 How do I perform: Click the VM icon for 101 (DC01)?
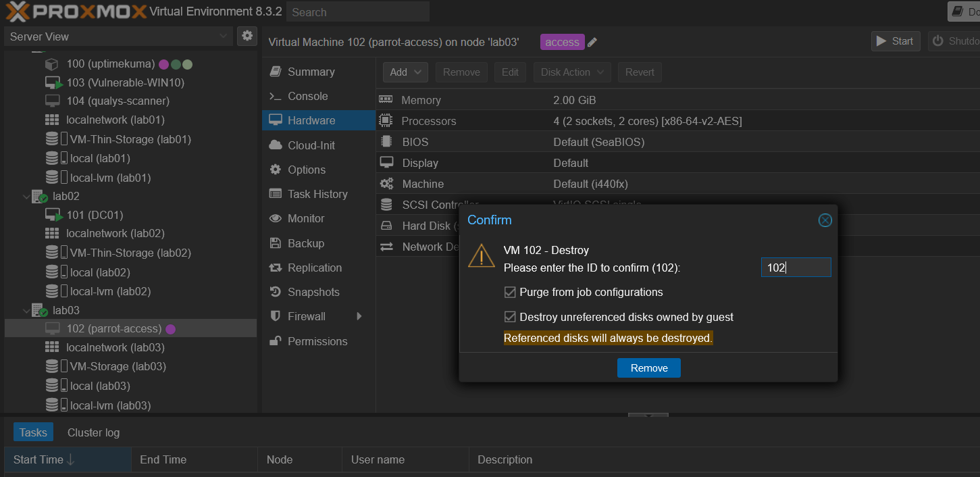point(53,216)
